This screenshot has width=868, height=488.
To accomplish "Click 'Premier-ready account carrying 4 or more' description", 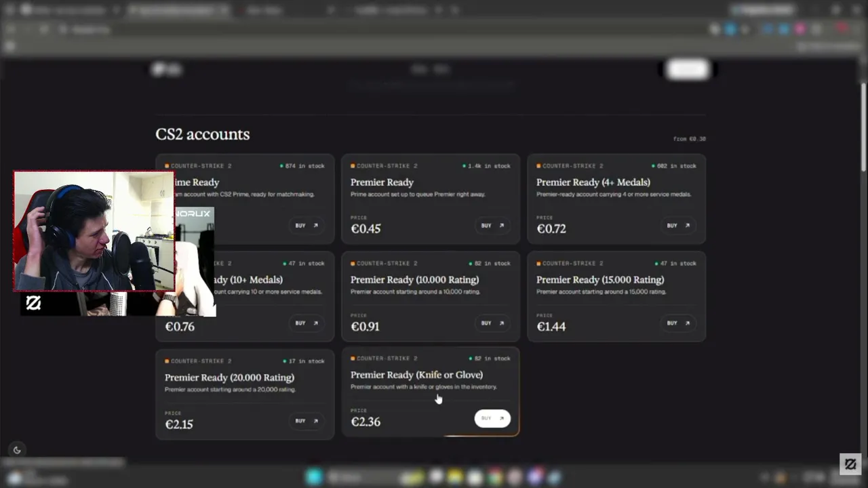I will [x=614, y=195].
